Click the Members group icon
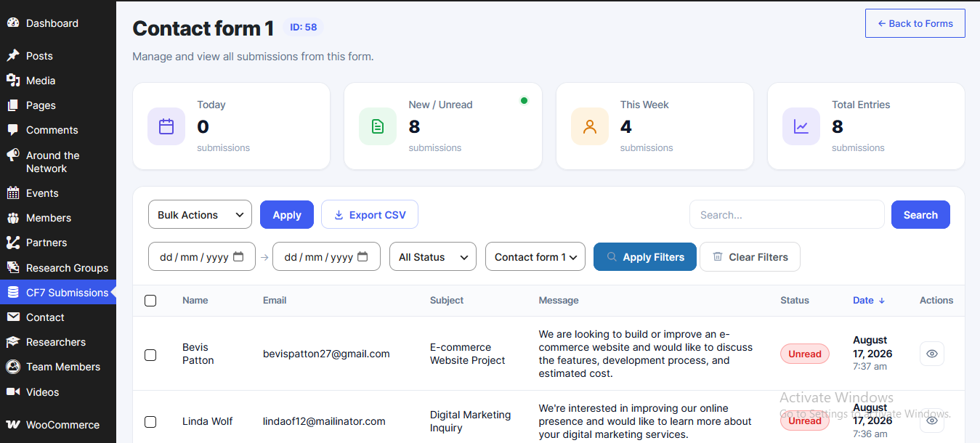Viewport: 980px width, 443px height. point(13,218)
